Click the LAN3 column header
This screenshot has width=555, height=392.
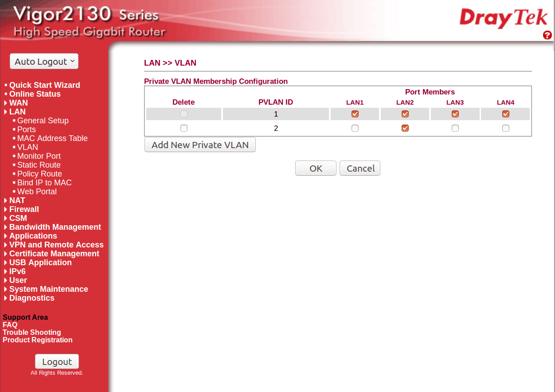pos(455,102)
